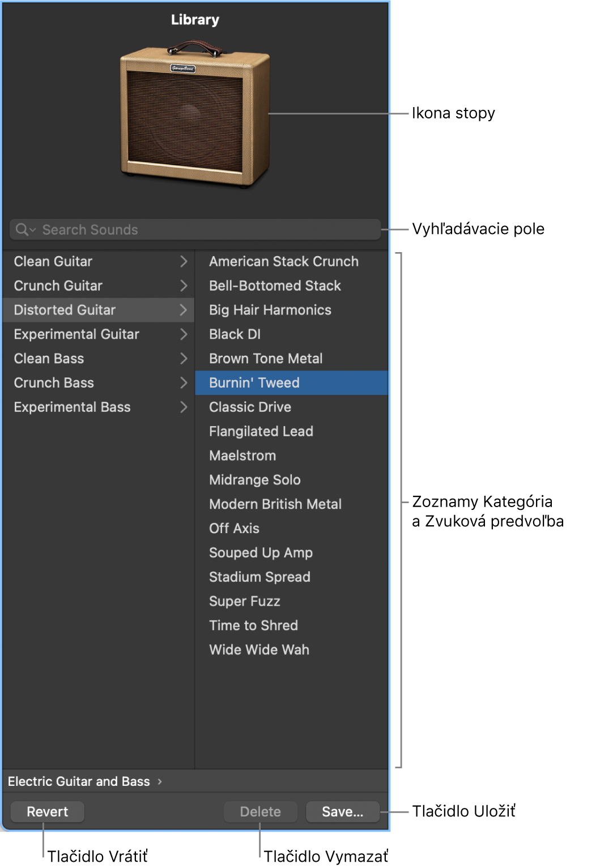The width and height of the screenshot is (600, 868).
Task: Select the Wide Wide Wah patch
Action: (x=259, y=650)
